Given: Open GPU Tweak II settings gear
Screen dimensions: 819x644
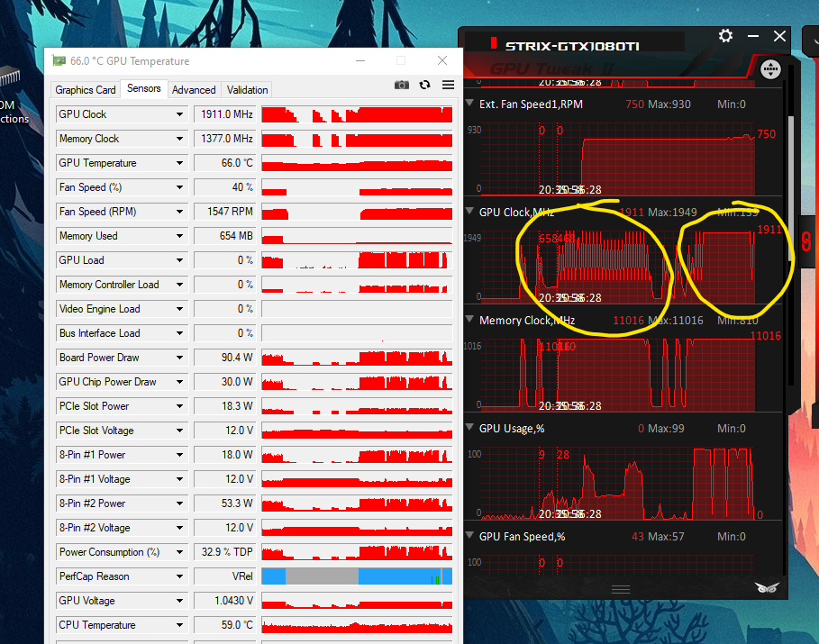Looking at the screenshot, I should tap(725, 36).
